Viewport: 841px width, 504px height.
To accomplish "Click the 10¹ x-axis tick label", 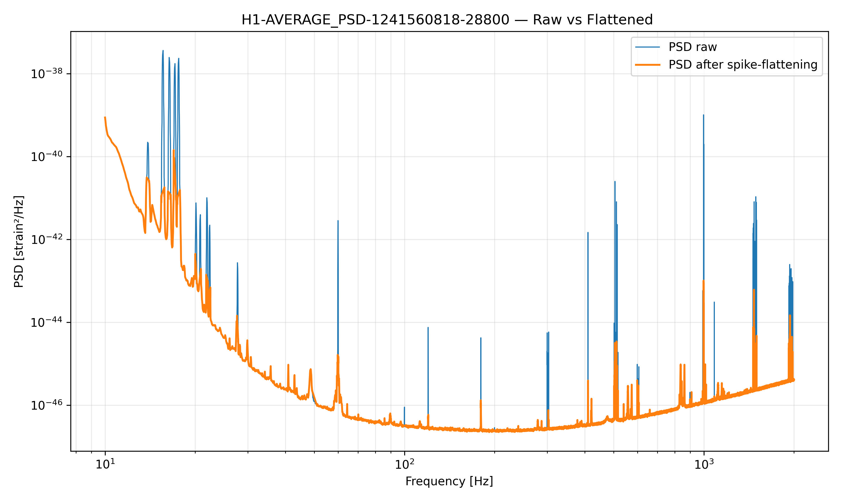I will point(105,465).
